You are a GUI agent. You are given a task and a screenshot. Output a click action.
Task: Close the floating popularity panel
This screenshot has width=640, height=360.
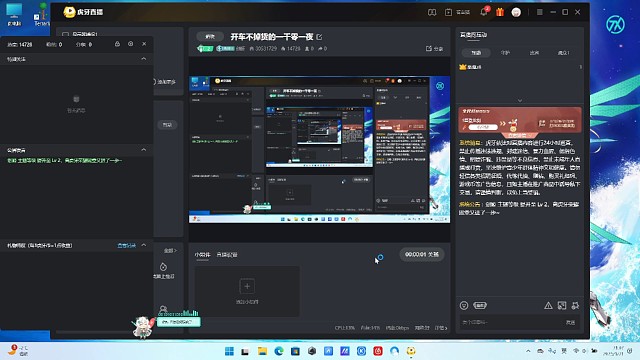144,44
